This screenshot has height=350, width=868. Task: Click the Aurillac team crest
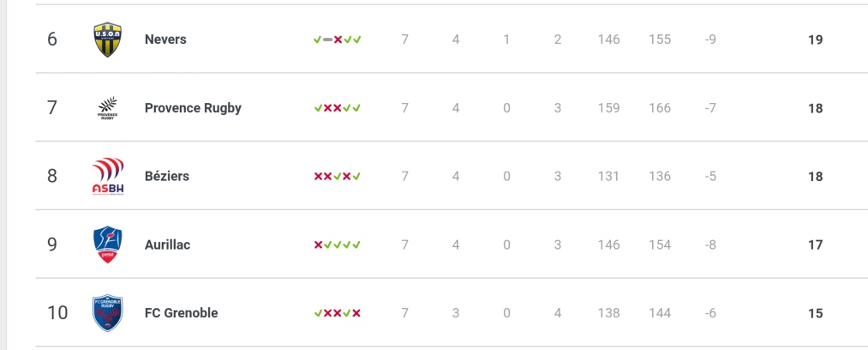pyautogui.click(x=107, y=244)
